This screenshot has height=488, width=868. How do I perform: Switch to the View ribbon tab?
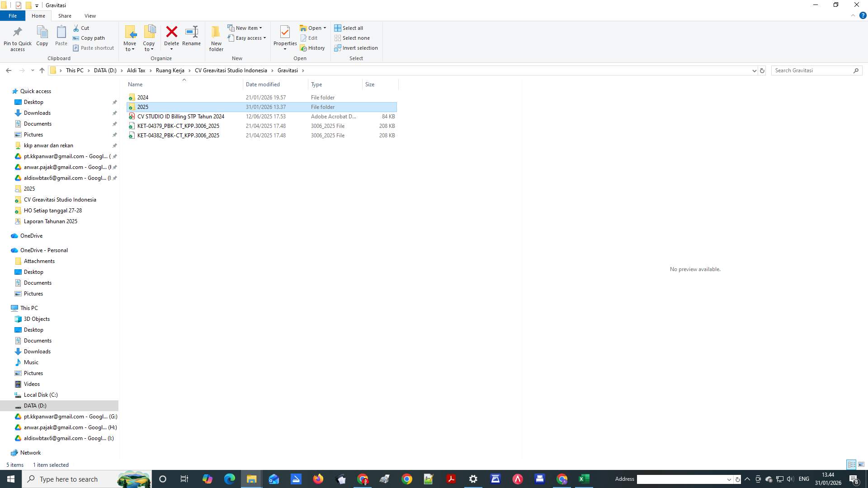click(90, 15)
